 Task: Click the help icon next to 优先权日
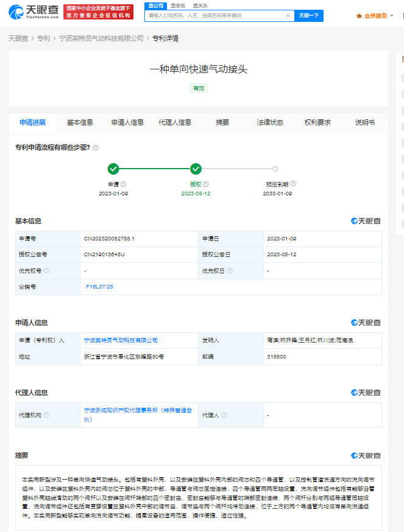click(230, 270)
